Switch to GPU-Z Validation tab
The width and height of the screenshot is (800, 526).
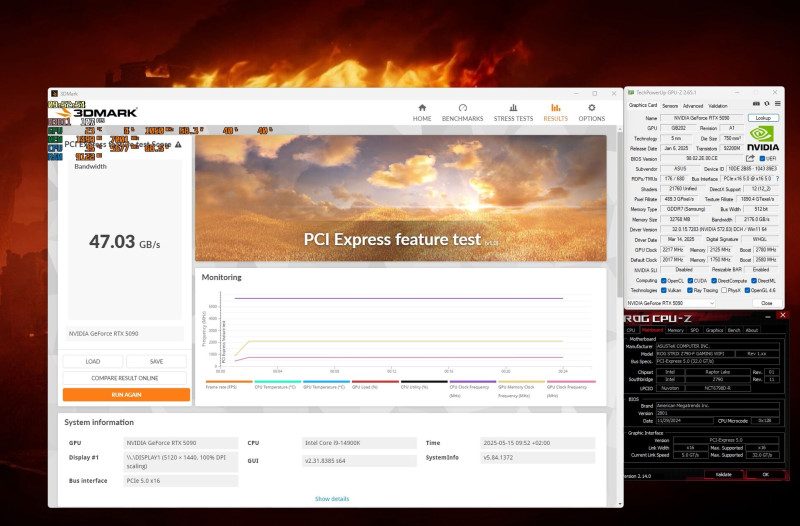coord(718,106)
